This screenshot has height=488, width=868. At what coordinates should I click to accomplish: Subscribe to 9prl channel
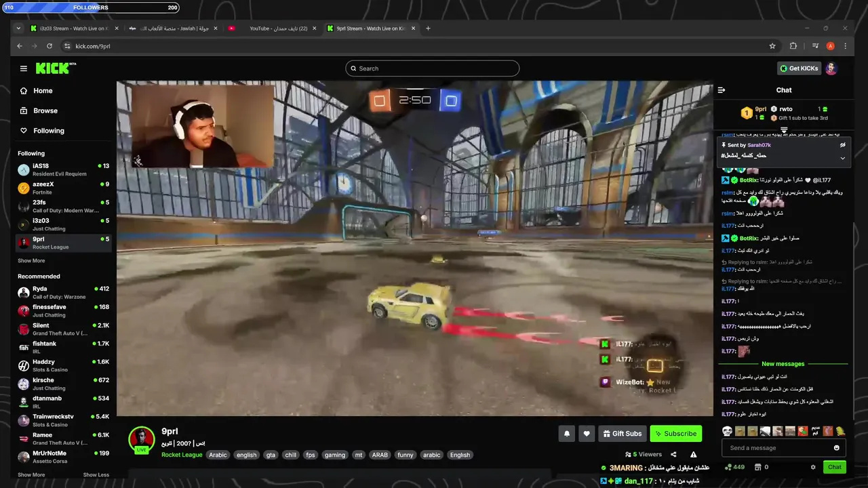675,434
